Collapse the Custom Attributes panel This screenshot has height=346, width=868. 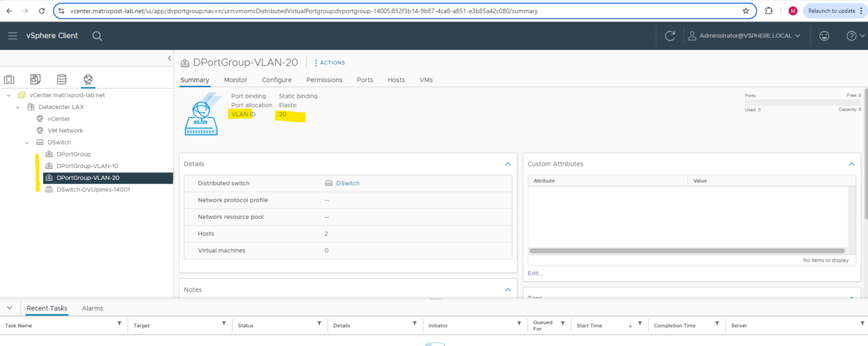pyautogui.click(x=851, y=164)
